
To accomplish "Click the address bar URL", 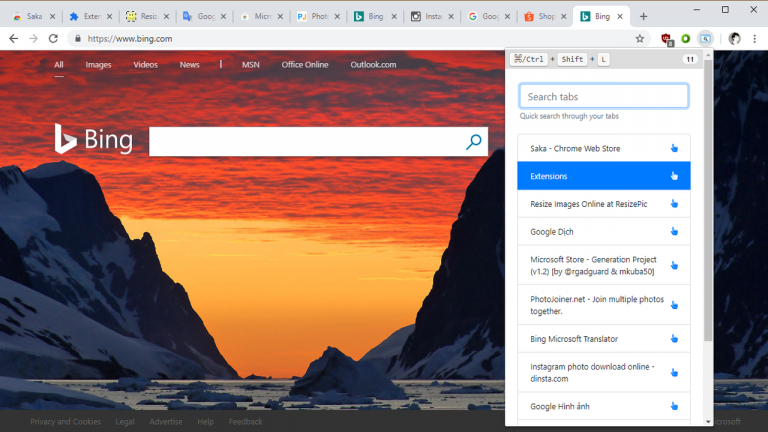I will coord(130,39).
